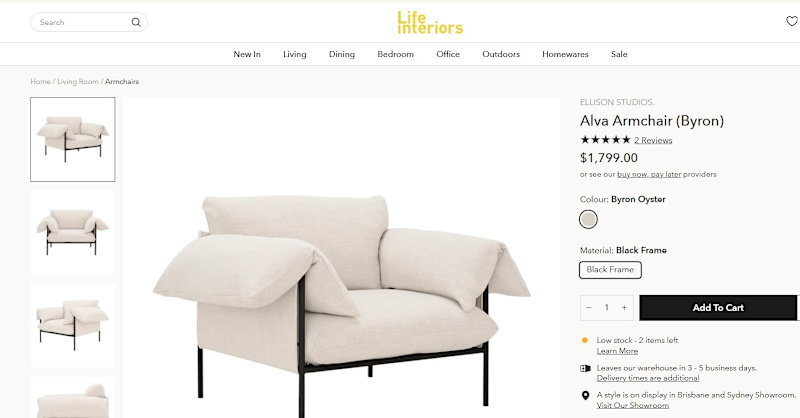Image resolution: width=800 pixels, height=418 pixels.
Task: Click the showroom location pin icon
Action: (x=585, y=396)
